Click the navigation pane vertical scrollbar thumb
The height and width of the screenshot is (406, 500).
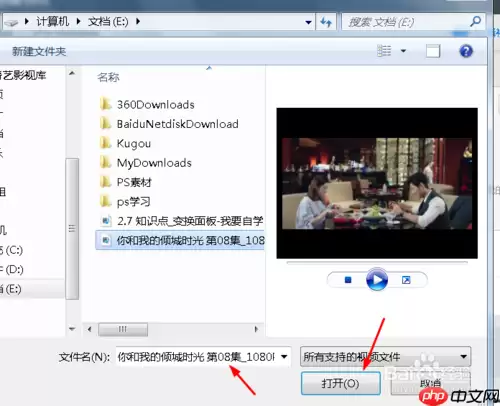click(x=72, y=229)
